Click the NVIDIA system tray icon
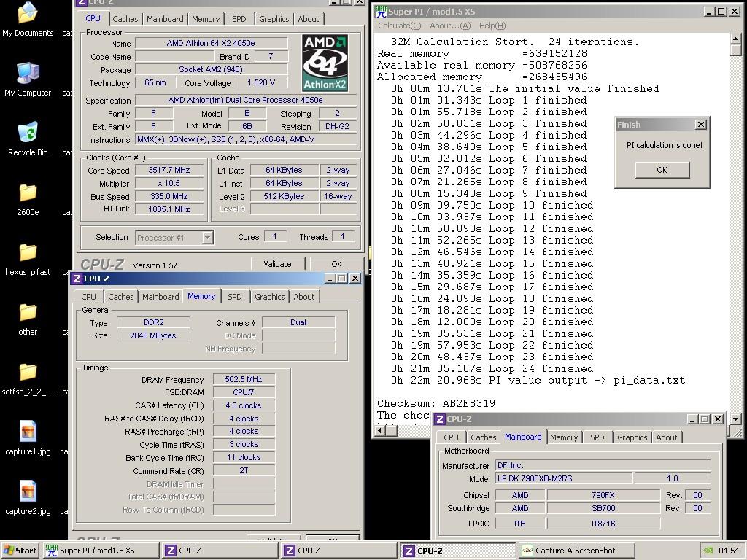747x560 pixels. pos(708,551)
